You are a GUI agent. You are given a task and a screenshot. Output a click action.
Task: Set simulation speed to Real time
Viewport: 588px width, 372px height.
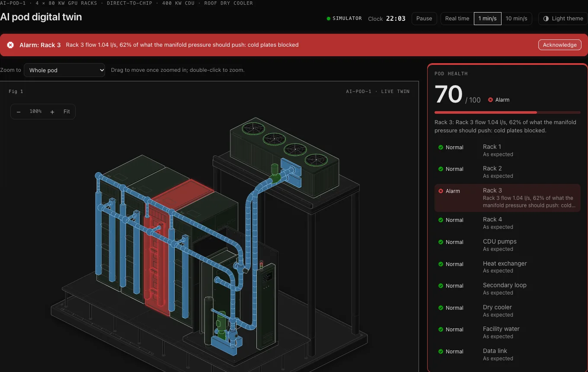(x=457, y=19)
